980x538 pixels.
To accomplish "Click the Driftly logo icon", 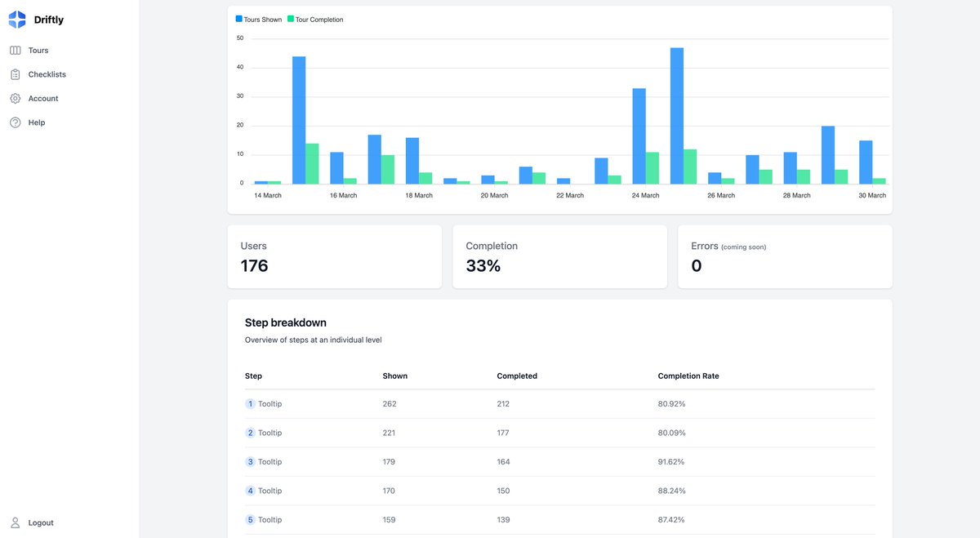I will pos(17,20).
